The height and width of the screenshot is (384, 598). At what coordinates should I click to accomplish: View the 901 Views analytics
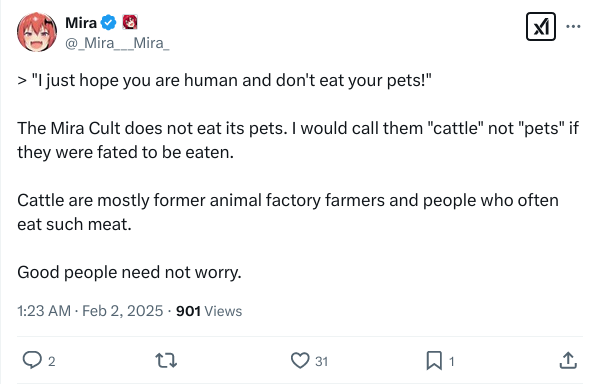tap(209, 311)
